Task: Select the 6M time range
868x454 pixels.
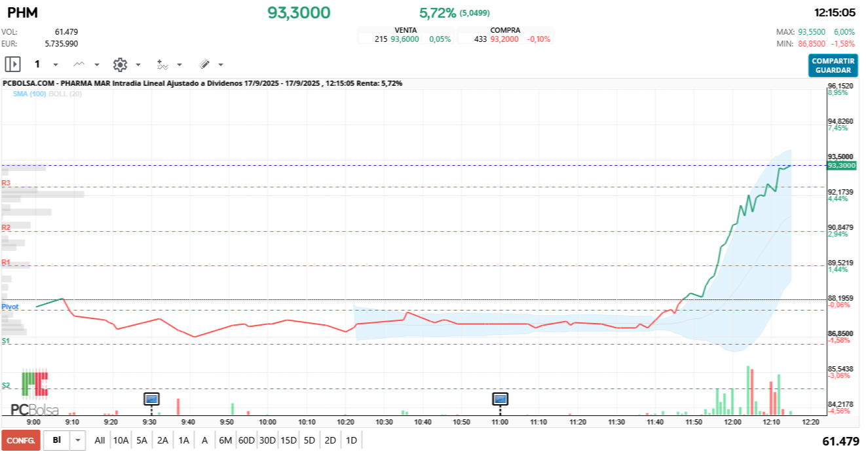Action: (225, 440)
